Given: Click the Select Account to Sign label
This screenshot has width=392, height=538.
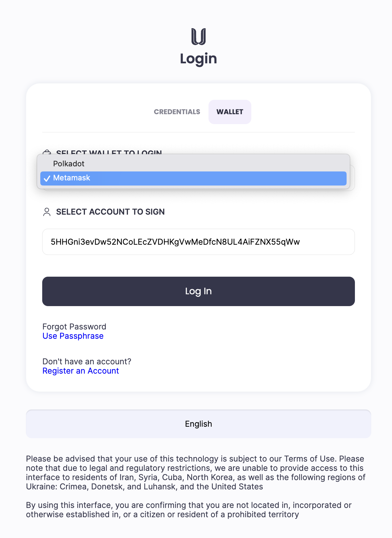Looking at the screenshot, I should 110,212.
